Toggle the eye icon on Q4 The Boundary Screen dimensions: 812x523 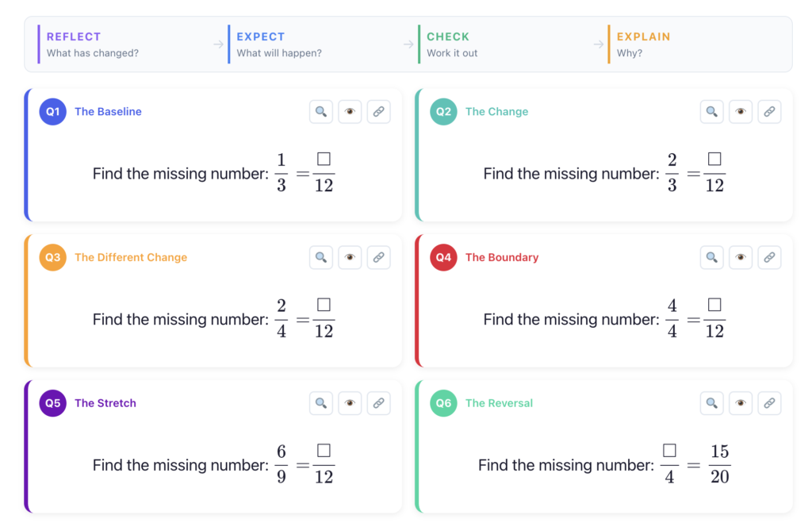[x=741, y=257]
